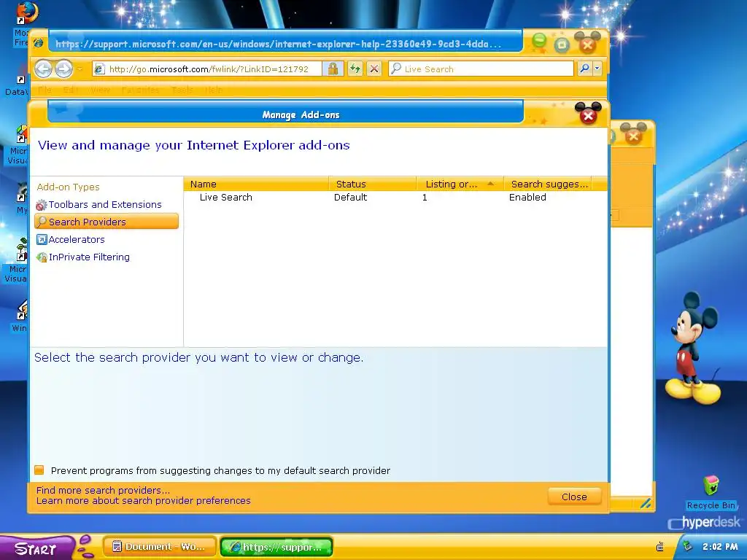The image size is (747, 560).
Task: Open the File menu in Internet Explorer
Action: click(x=44, y=90)
